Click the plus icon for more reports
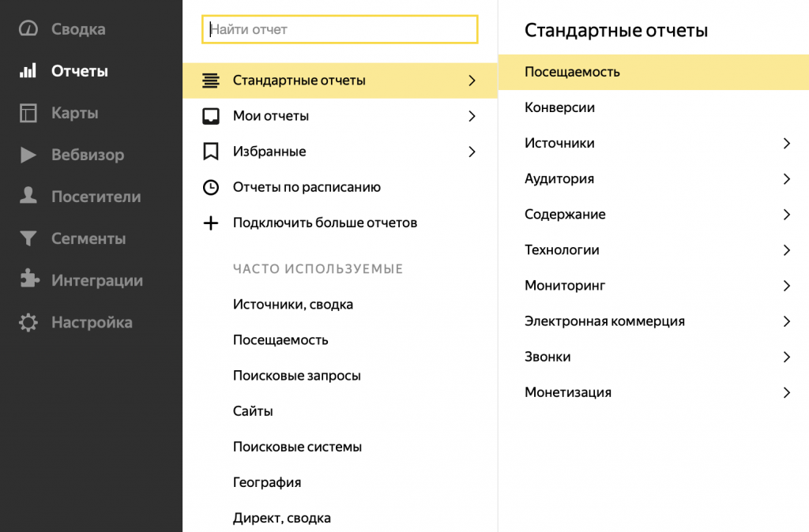The image size is (809, 532). pos(210,223)
